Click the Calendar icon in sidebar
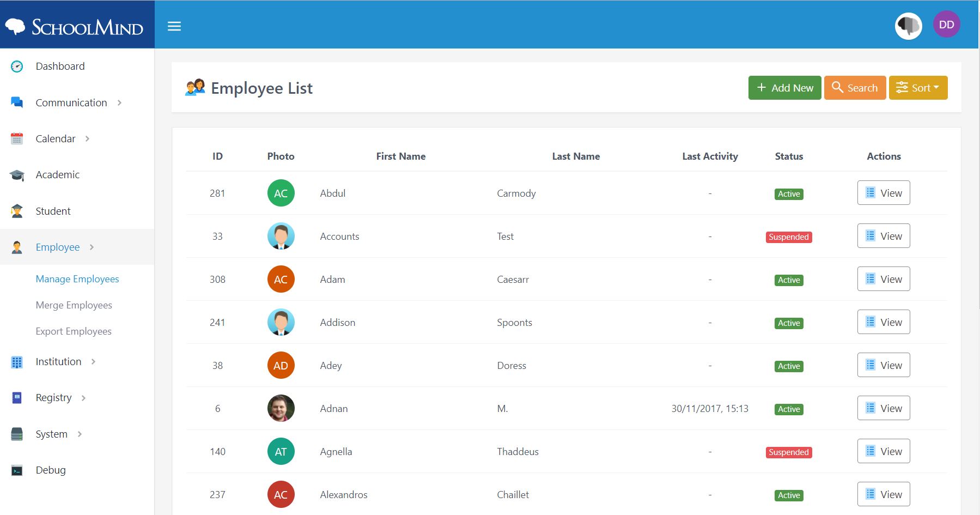This screenshot has width=980, height=515. point(17,139)
